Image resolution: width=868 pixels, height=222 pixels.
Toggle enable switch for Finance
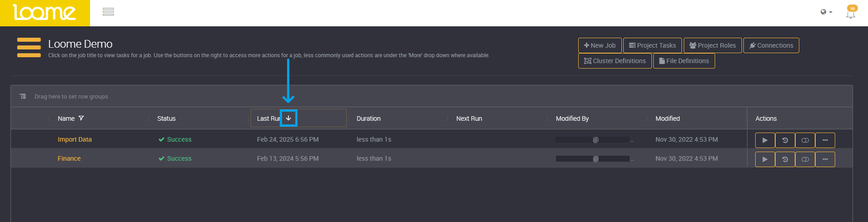[805, 159]
